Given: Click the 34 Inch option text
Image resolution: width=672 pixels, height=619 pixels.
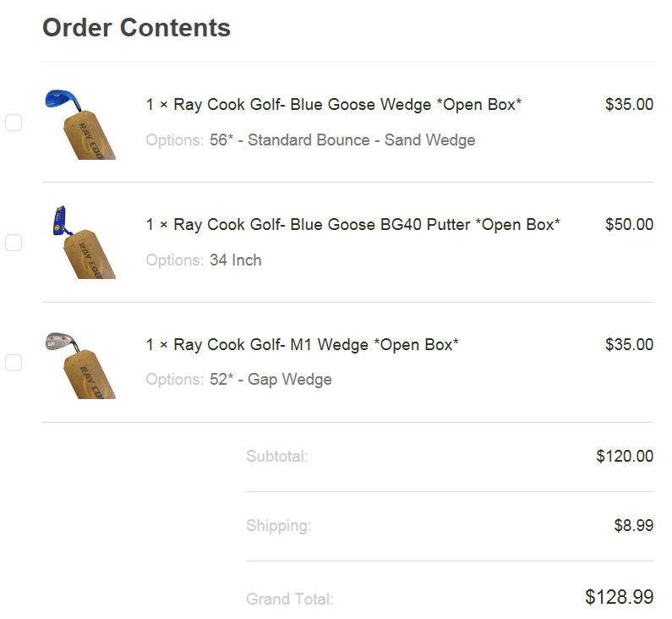Looking at the screenshot, I should coord(236,260).
